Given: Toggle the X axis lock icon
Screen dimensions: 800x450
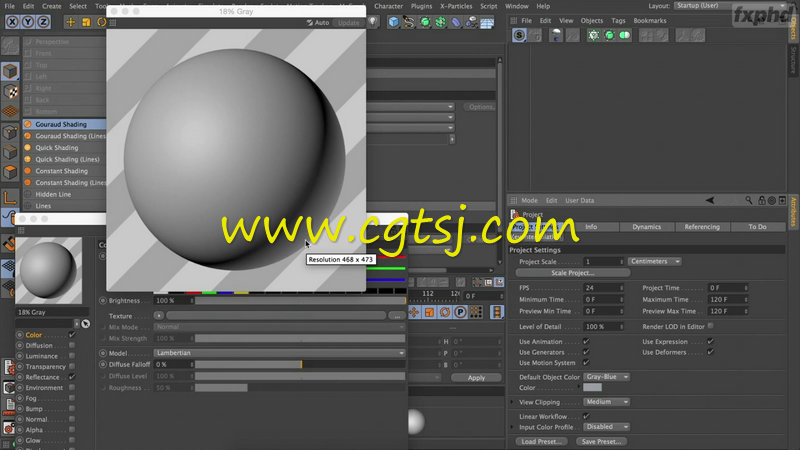Looking at the screenshot, I should [x=12, y=21].
